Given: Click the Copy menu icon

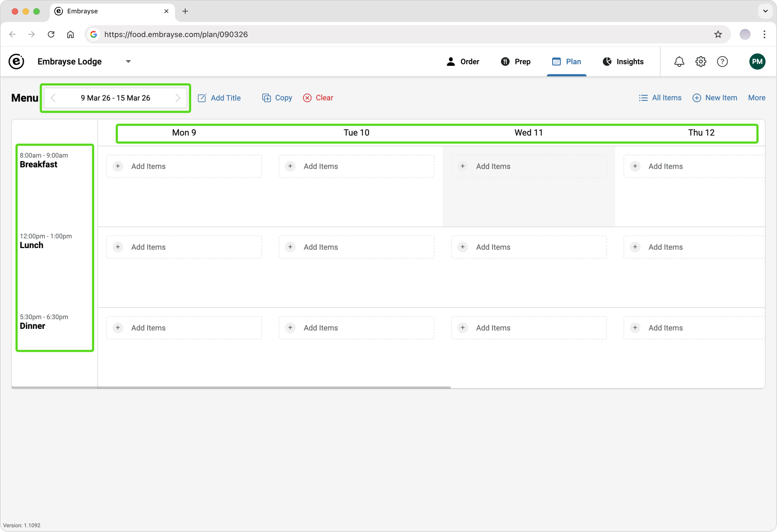Looking at the screenshot, I should (267, 98).
